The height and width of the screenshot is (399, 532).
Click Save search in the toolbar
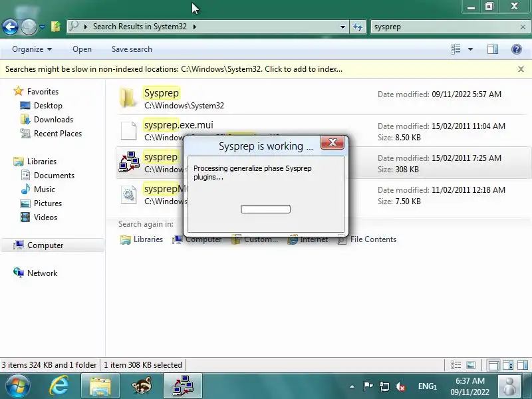tap(132, 49)
